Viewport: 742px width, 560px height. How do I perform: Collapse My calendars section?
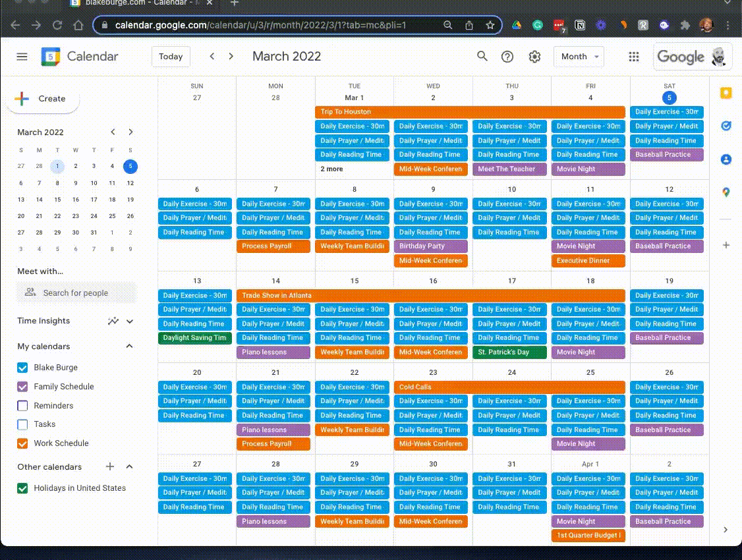pos(129,347)
